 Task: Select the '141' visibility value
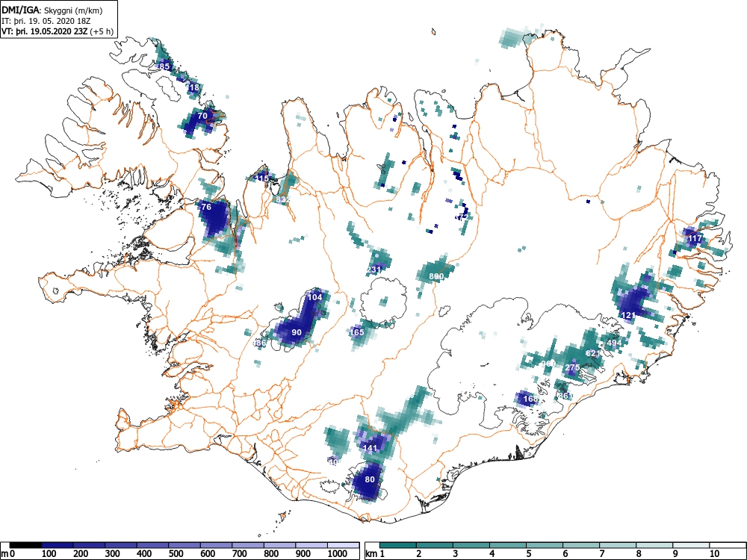click(370, 448)
